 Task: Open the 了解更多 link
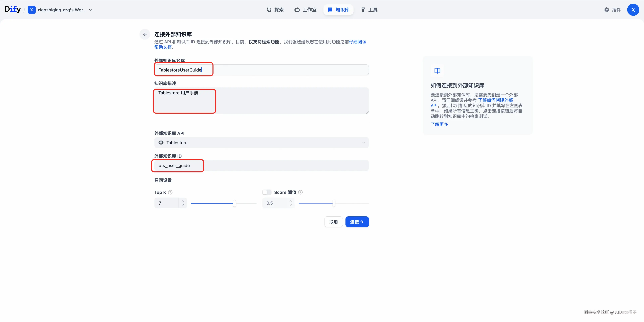click(439, 124)
